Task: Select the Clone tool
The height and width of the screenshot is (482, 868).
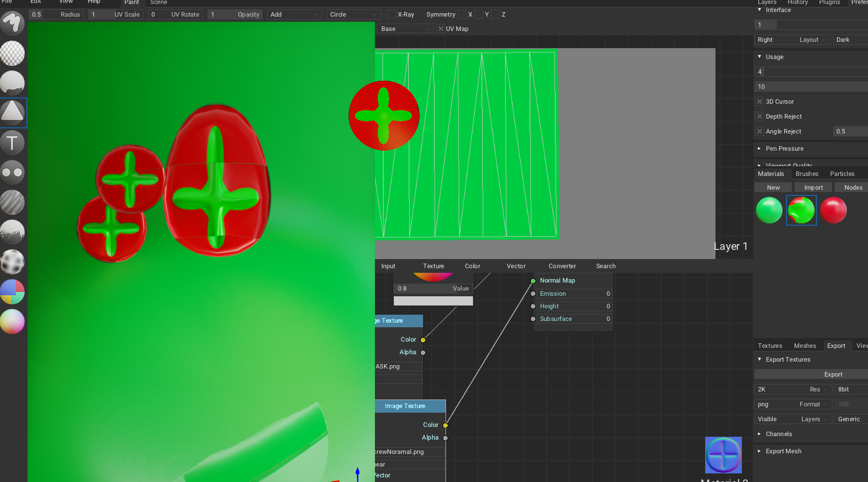Action: (x=13, y=172)
